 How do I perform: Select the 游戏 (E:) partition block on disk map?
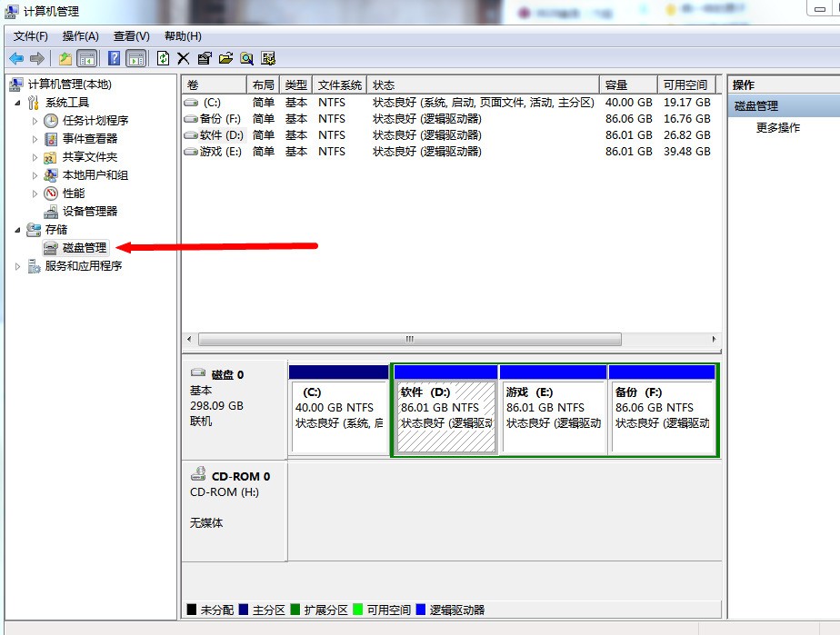click(x=553, y=410)
